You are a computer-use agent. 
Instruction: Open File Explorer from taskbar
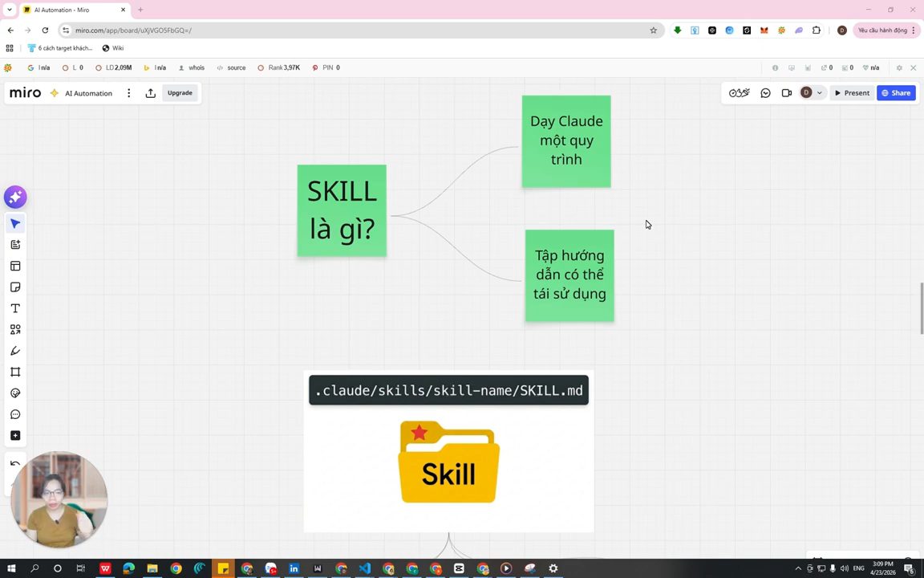152,568
